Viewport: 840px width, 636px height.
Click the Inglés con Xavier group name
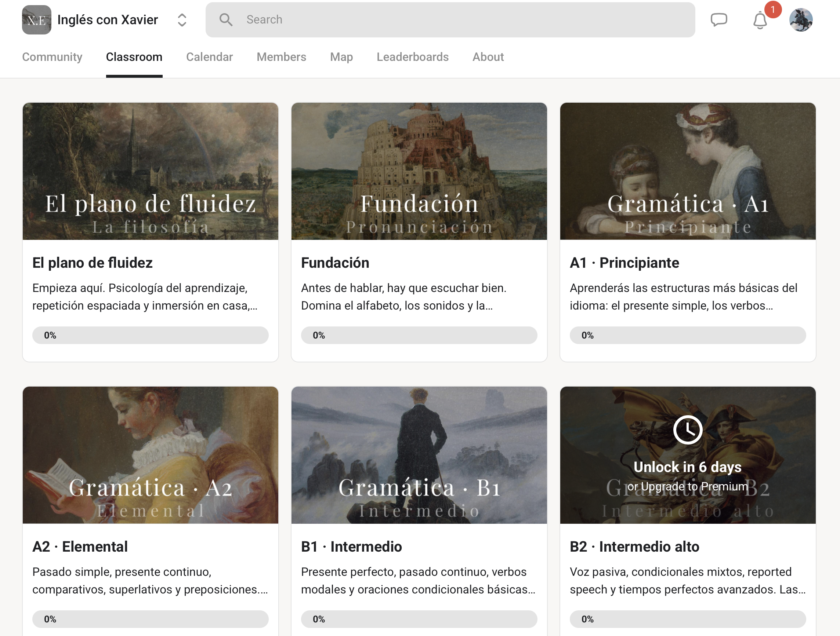(x=108, y=20)
